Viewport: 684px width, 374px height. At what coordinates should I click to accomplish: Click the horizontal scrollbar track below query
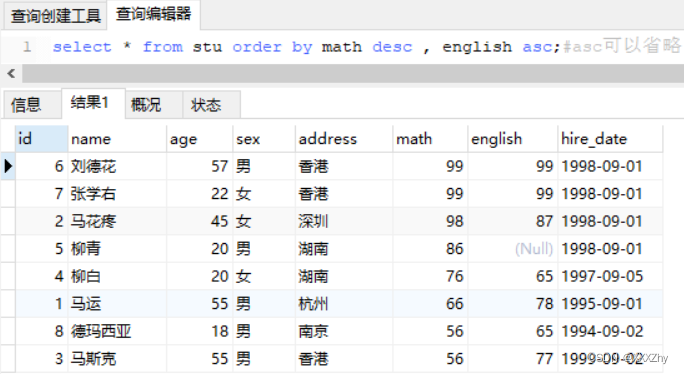[352, 73]
